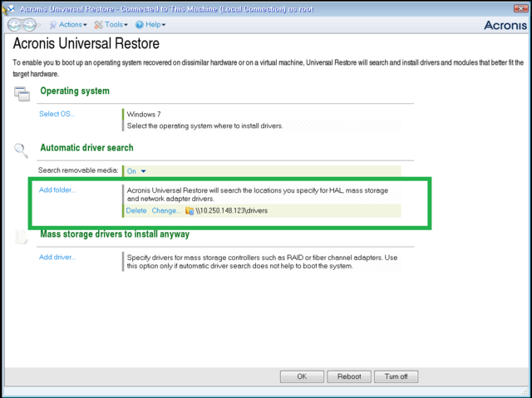Go back with the left navigation arrow
Screen dimensions: 532x398
14,25
